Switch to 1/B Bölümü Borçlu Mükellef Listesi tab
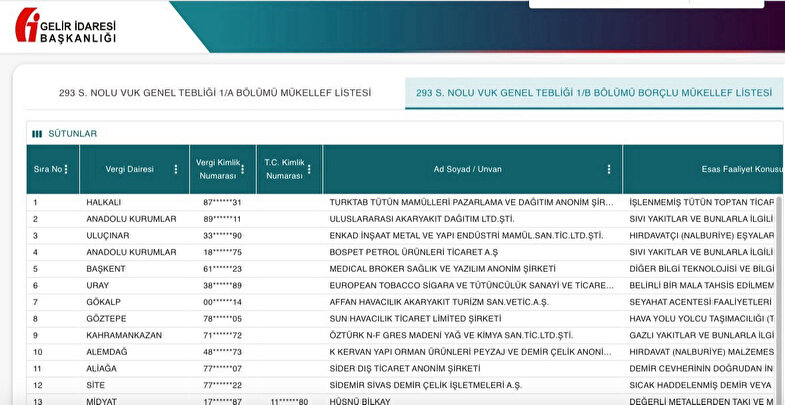785x405 pixels. click(x=594, y=93)
